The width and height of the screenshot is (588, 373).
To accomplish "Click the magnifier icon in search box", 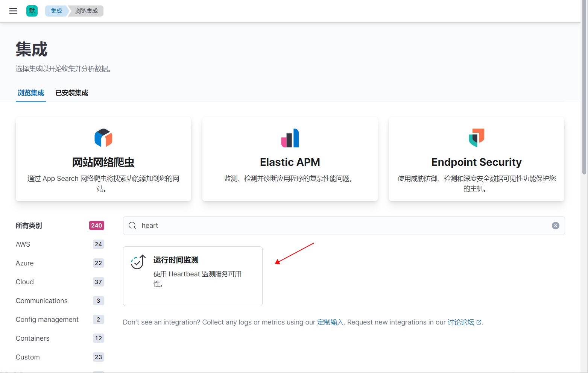I will 132,226.
